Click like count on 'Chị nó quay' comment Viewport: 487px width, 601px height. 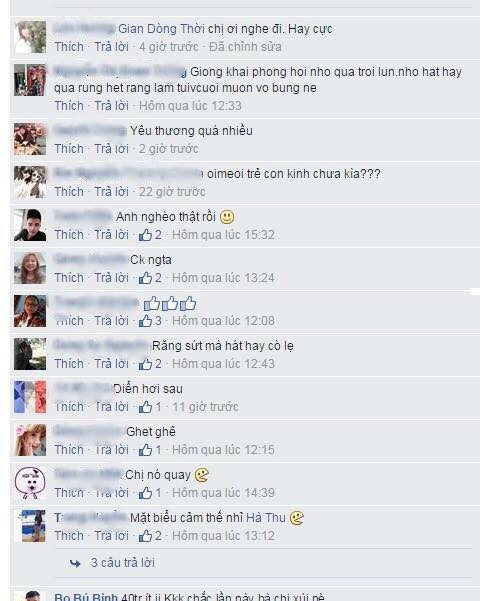pyautogui.click(x=150, y=492)
